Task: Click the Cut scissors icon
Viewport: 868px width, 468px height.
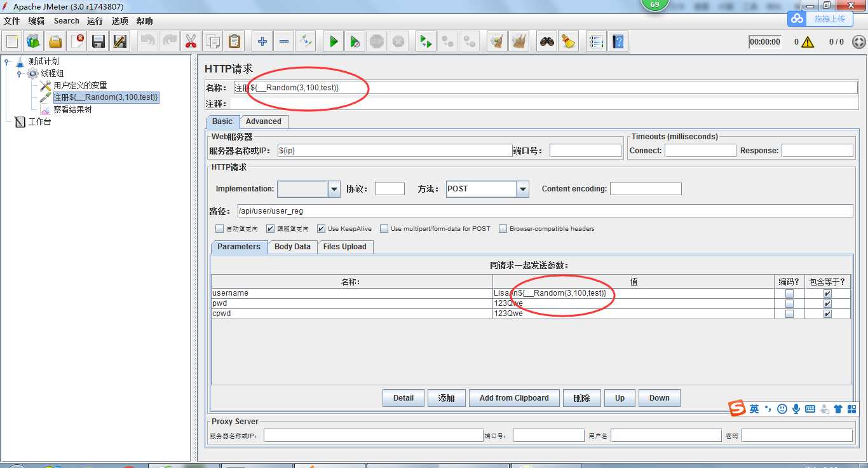Action: pos(191,42)
